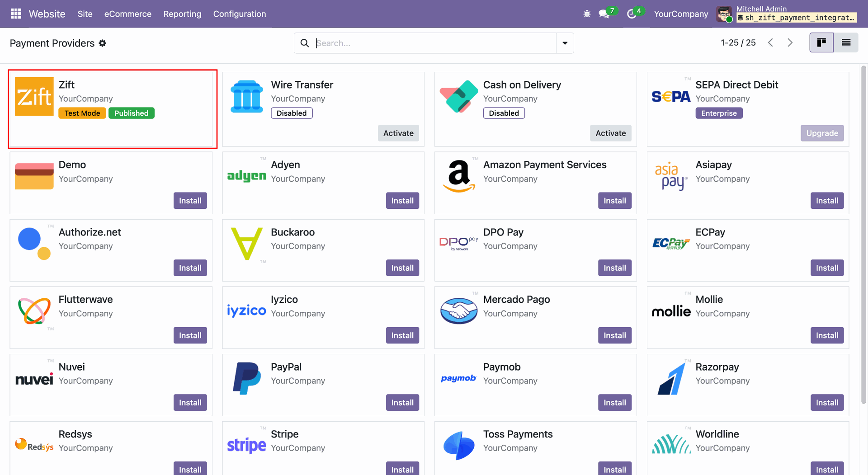Screen dimensions: 868x475
Task: Click Upgrade on SEPA Direct Debit
Action: tap(822, 133)
